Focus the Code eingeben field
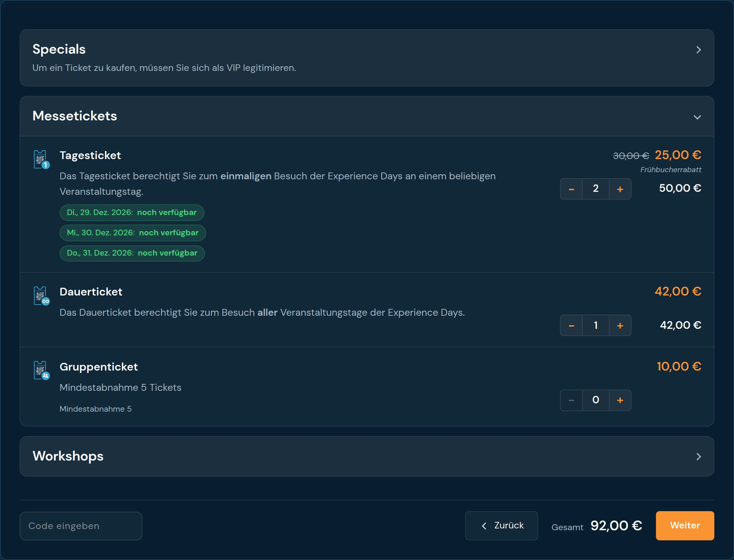Viewport: 734px width, 560px height. pyautogui.click(x=81, y=526)
